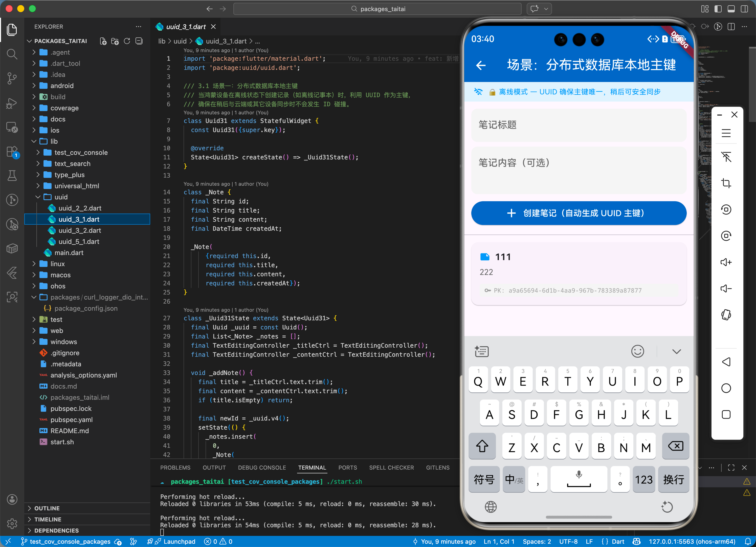Click the Launchpad status bar item
This screenshot has width=756, height=547.
[x=179, y=541]
